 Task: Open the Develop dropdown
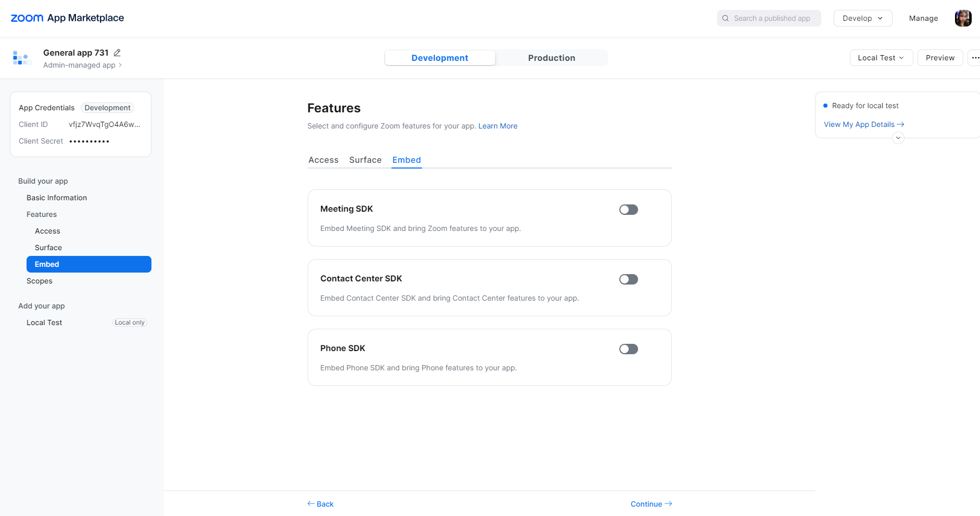(862, 18)
